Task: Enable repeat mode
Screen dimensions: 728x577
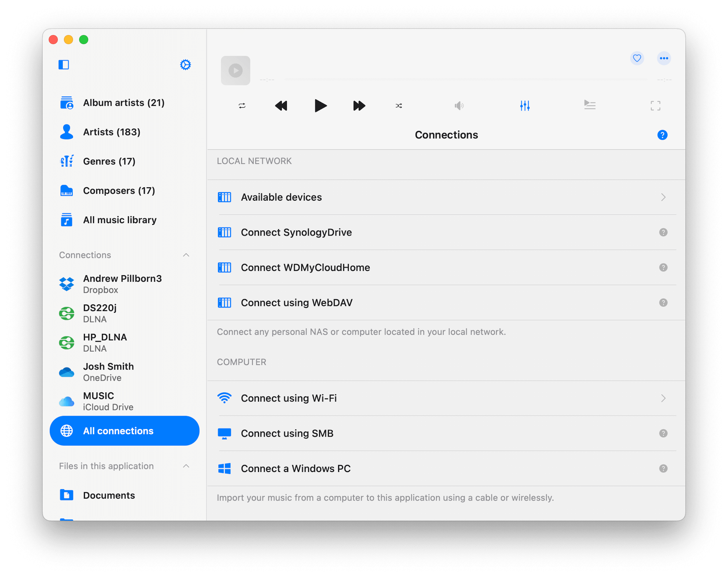Action: pos(242,105)
